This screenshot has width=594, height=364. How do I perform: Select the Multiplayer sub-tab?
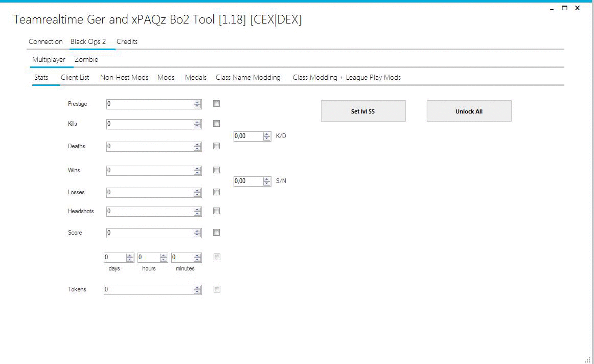point(49,59)
